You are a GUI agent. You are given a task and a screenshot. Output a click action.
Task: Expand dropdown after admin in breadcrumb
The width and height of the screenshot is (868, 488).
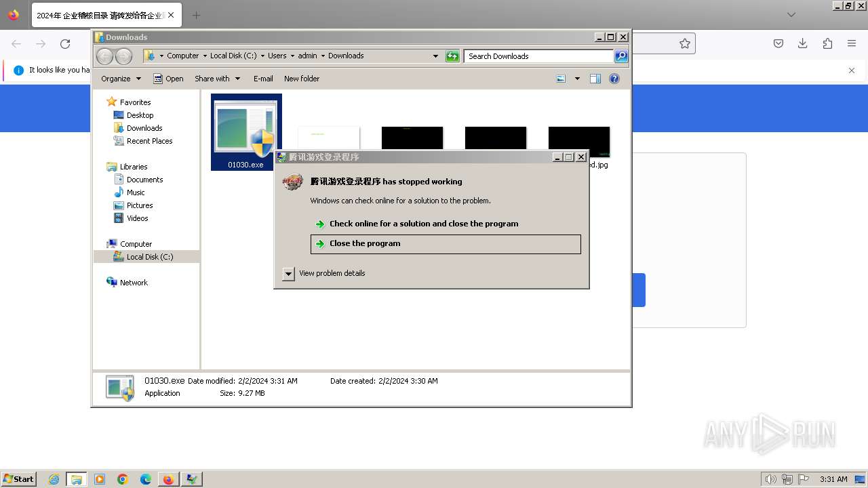coord(323,56)
